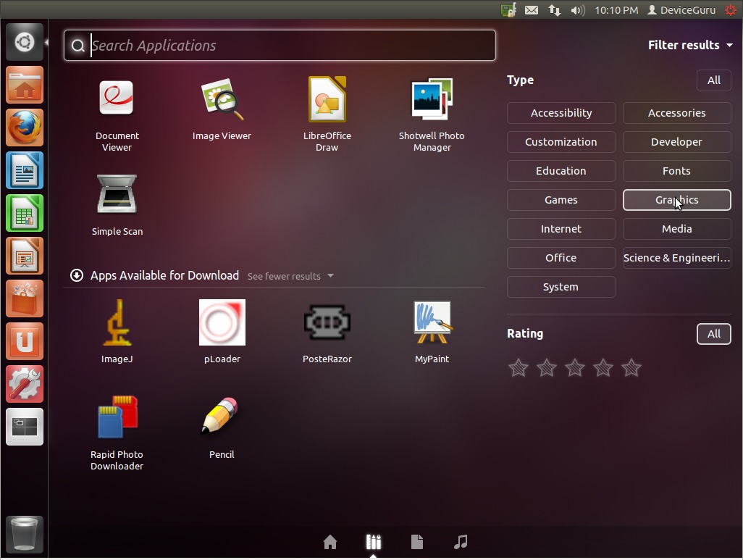This screenshot has width=743, height=560.
Task: Open Workspace Switcher in launcher
Action: click(25, 426)
